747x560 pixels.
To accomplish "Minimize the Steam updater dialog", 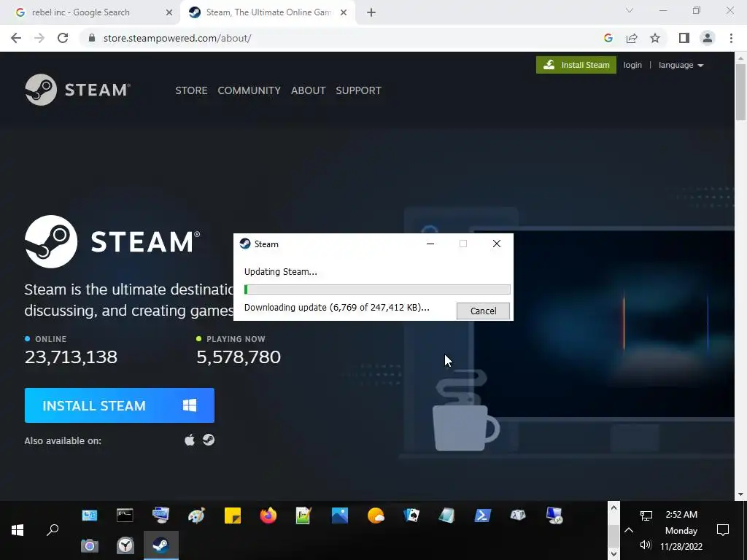I will [x=430, y=244].
